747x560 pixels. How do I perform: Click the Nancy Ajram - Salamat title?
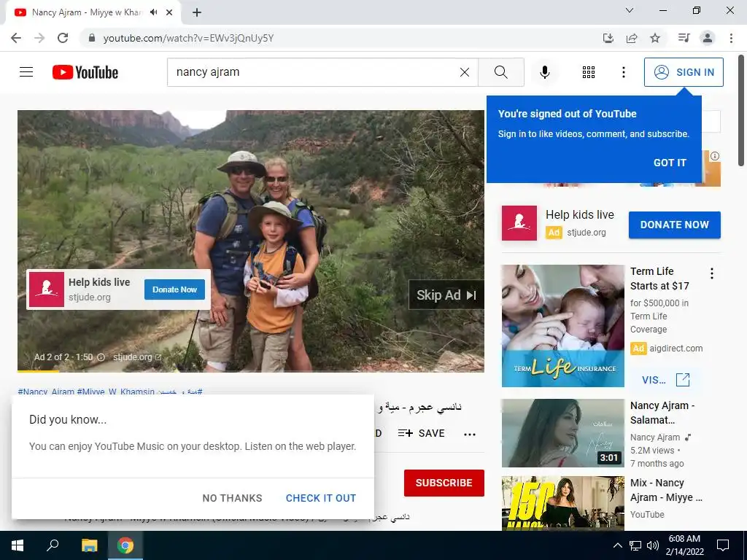coord(662,413)
